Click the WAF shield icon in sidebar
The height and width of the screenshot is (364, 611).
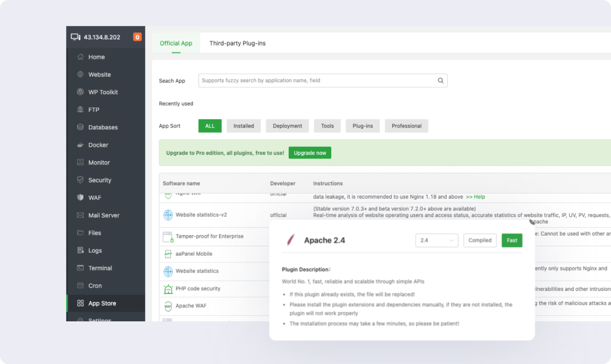coord(80,197)
